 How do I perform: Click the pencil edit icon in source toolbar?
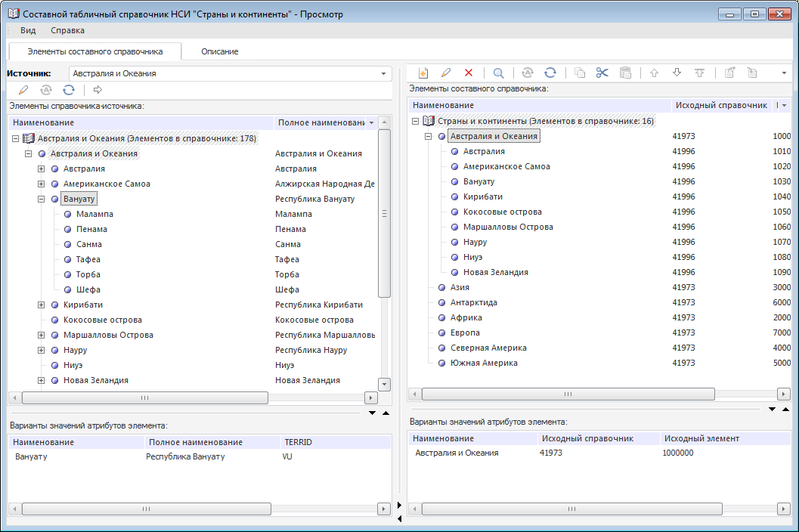click(x=23, y=90)
